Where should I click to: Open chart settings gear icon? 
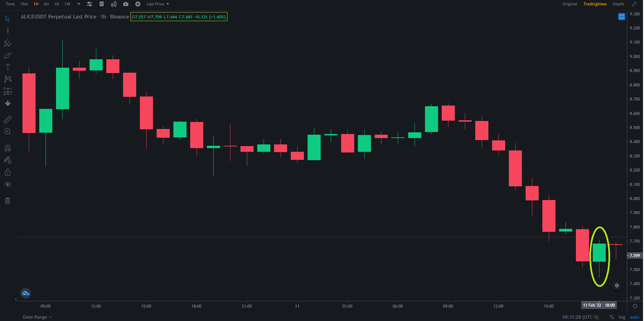pos(635,306)
